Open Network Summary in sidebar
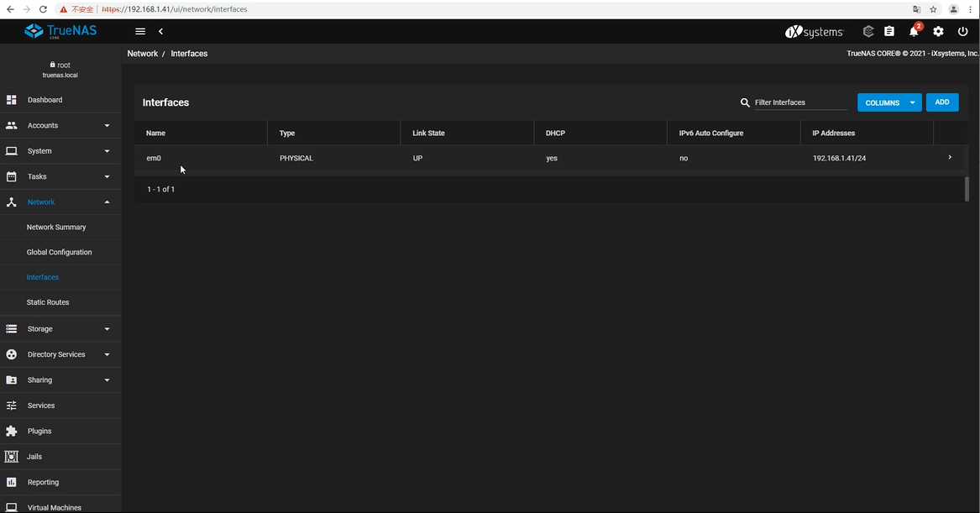The image size is (980, 513). (x=56, y=228)
